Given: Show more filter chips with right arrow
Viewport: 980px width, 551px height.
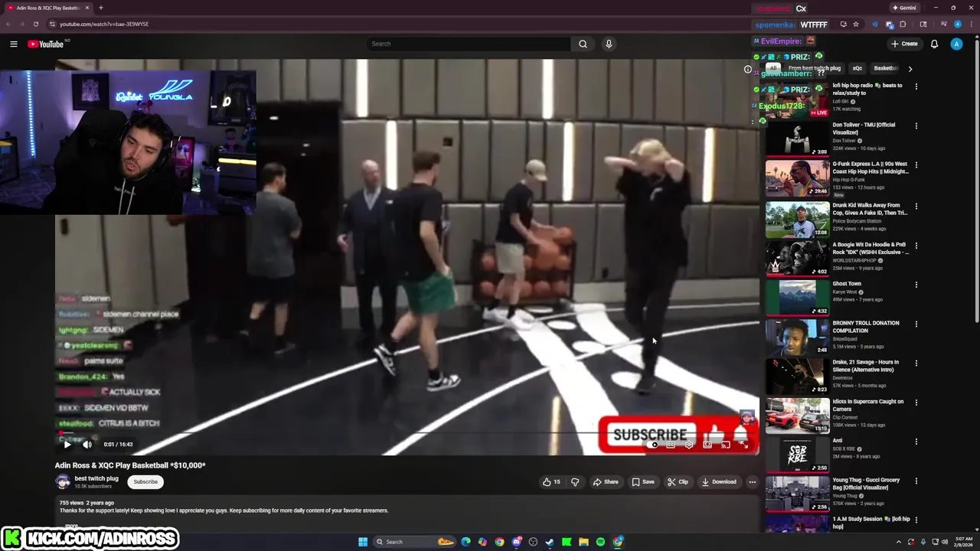Looking at the screenshot, I should (910, 69).
